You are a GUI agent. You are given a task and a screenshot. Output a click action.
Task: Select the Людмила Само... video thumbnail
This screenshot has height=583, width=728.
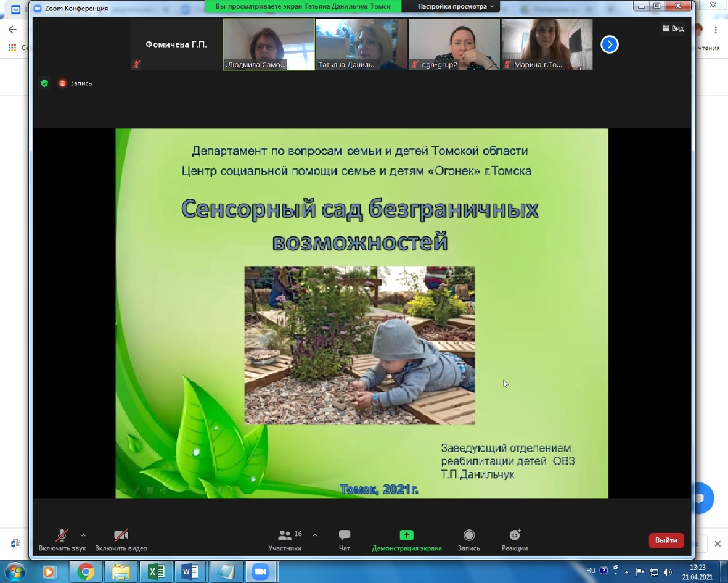[269, 44]
